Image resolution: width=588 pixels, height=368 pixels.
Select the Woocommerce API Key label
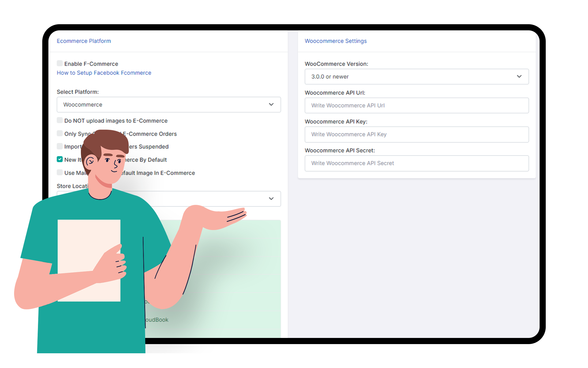click(336, 122)
